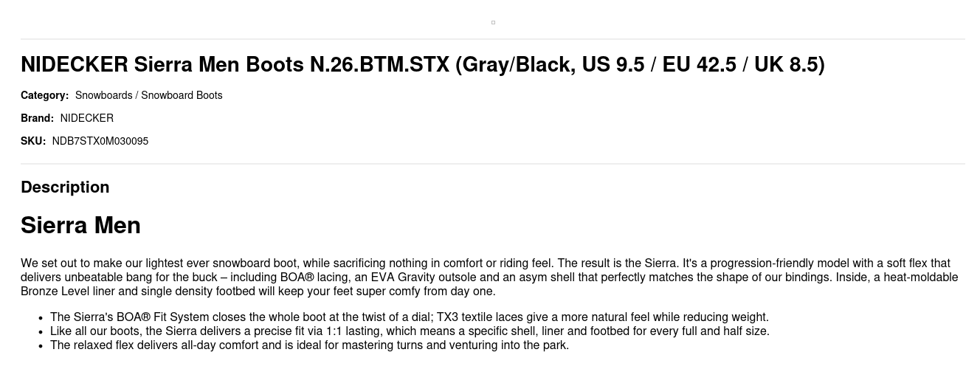Click the bullet marker before "Like all our boots"
The image size is (980, 386).
point(40,332)
